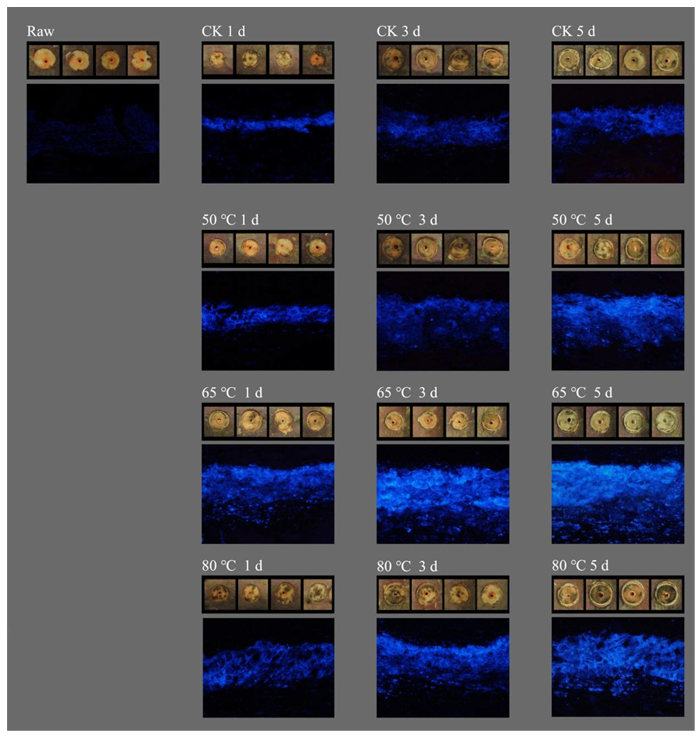Select the last CK 5 d tuber photo

click(x=666, y=60)
